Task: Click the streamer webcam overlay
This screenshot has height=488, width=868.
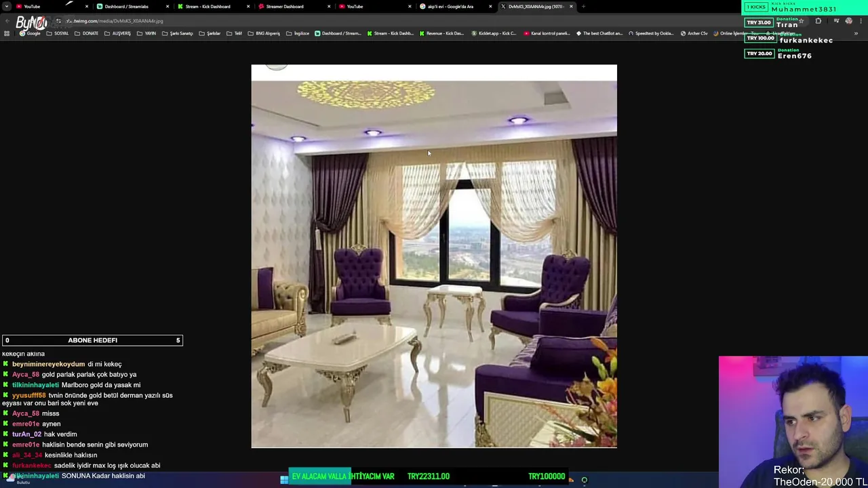Action: (793, 422)
